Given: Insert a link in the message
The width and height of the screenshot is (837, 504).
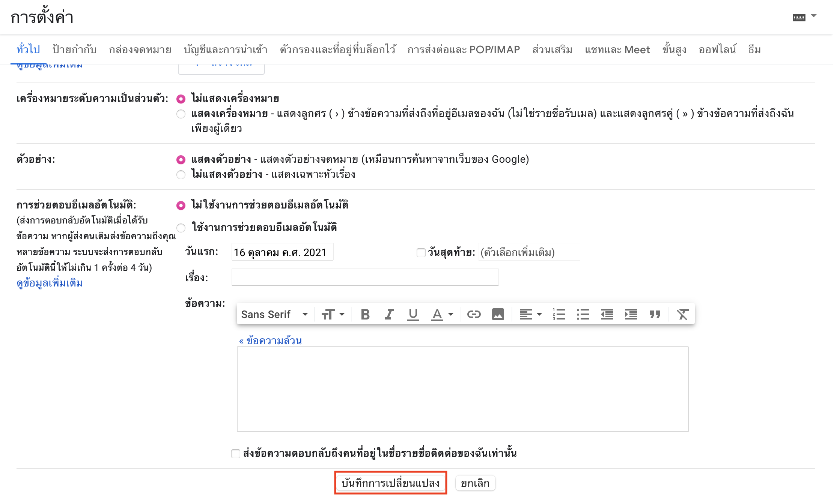Looking at the screenshot, I should coord(474,314).
